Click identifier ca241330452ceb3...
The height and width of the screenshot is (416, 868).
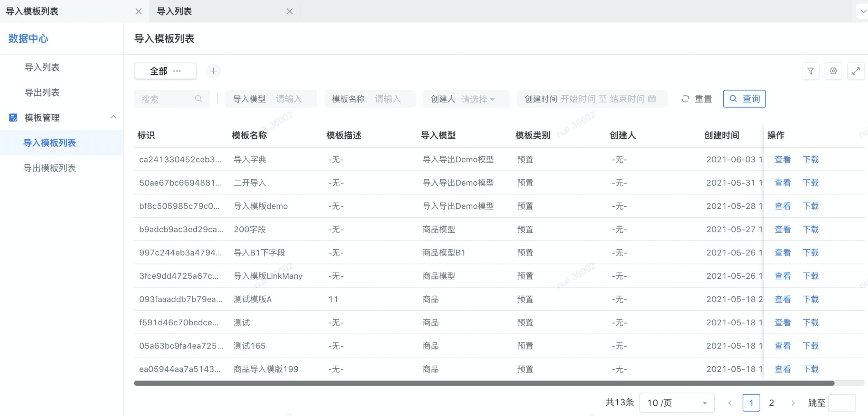point(180,159)
